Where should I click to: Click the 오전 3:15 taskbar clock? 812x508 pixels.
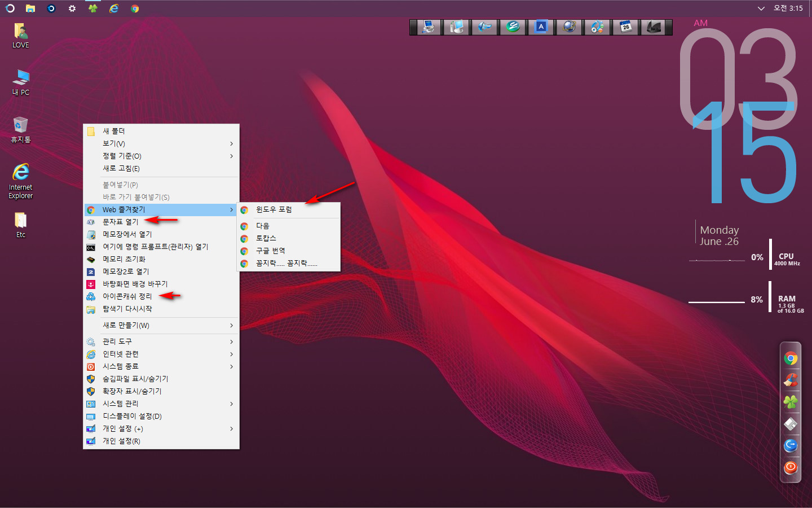point(788,8)
